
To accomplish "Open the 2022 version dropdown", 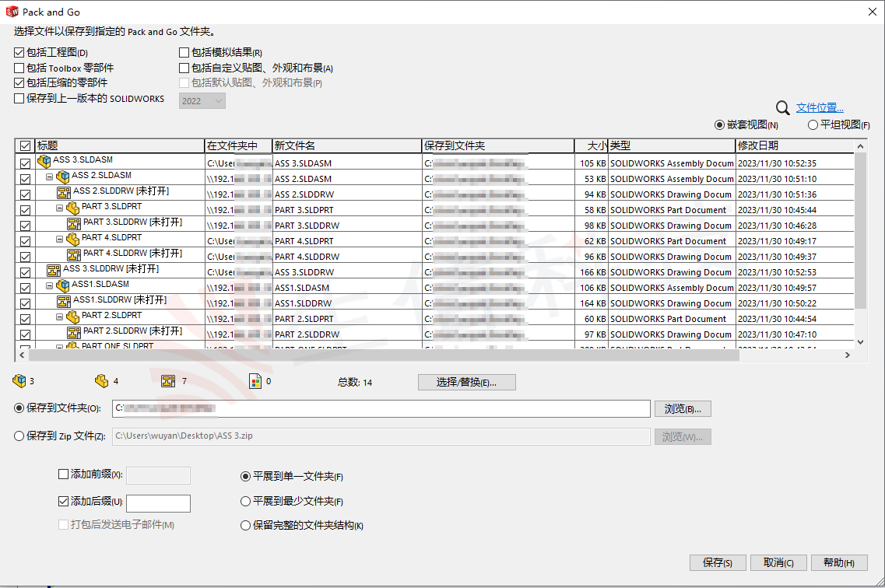I will click(x=202, y=101).
